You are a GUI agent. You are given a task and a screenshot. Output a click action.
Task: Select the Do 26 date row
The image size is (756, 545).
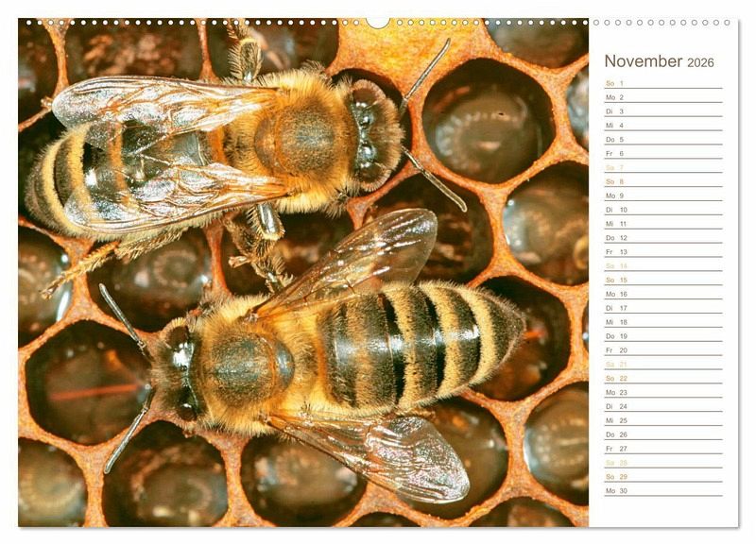point(661,434)
